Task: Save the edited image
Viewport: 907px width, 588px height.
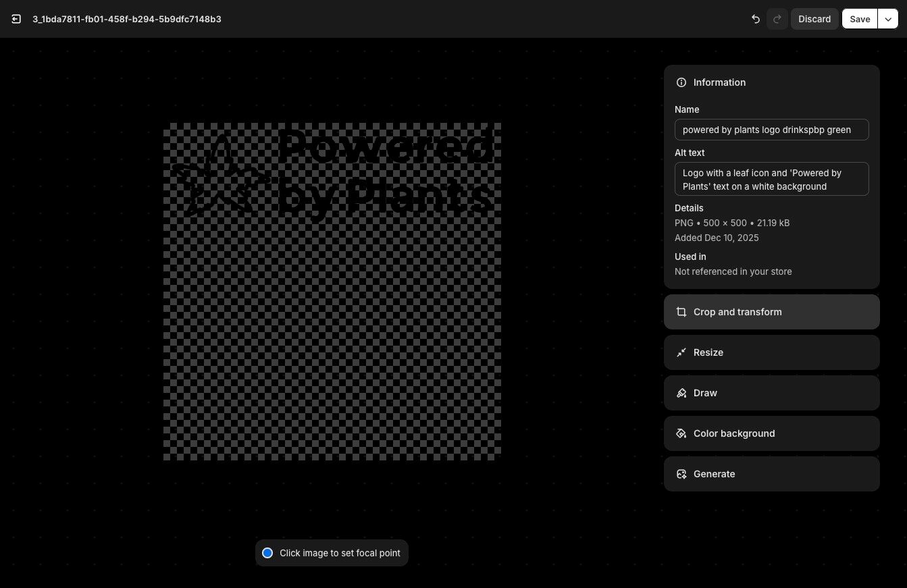Action: (x=860, y=19)
